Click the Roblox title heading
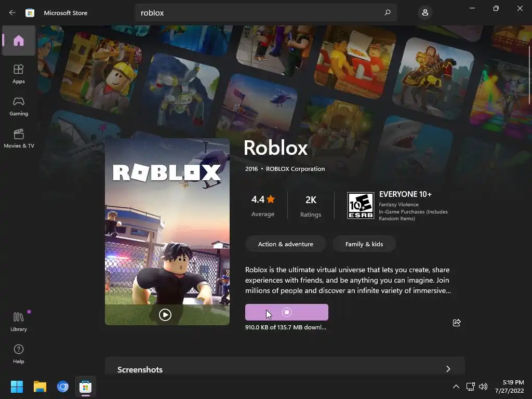Image resolution: width=532 pixels, height=399 pixels. coord(275,148)
